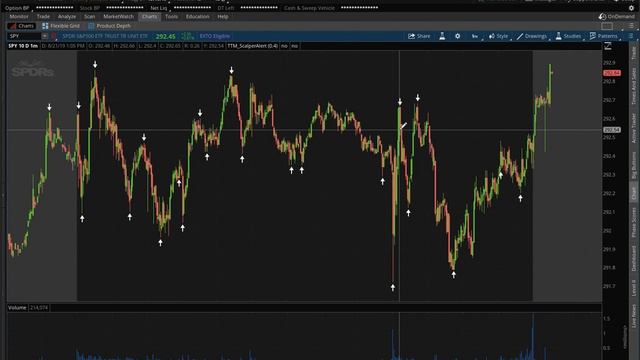Open the list menu icon beside grid layout
Image resolution: width=640 pixels, height=360 pixels.
click(631, 26)
